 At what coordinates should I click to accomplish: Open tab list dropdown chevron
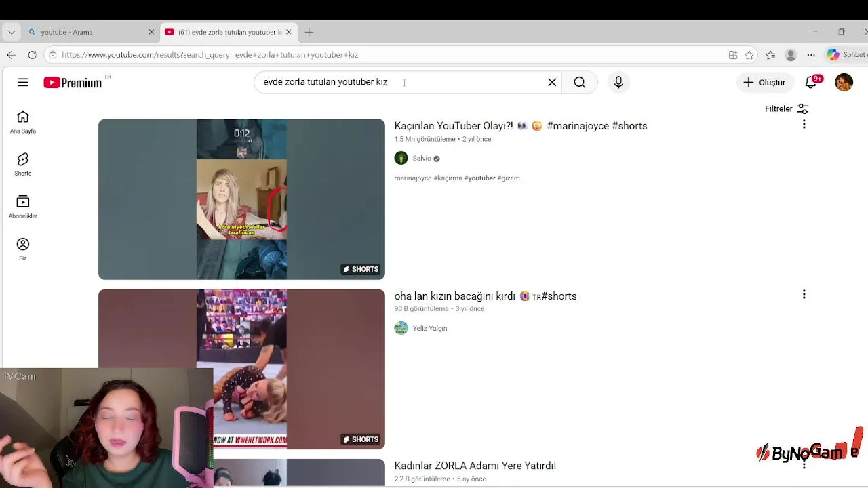pos(11,32)
